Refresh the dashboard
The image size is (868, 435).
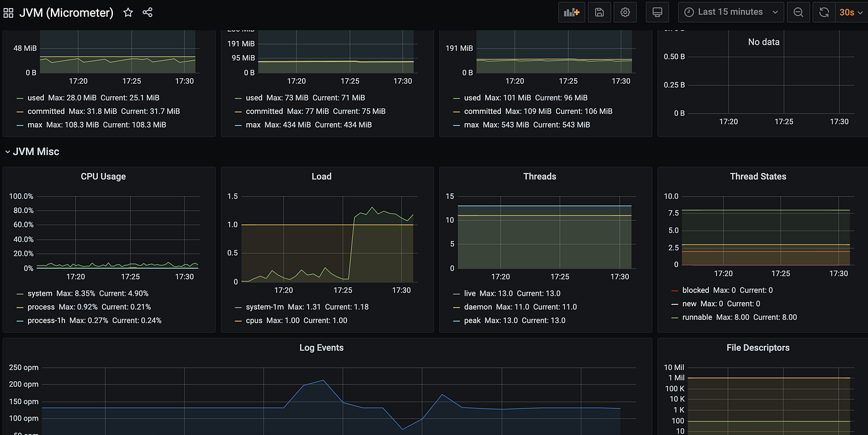pos(823,12)
